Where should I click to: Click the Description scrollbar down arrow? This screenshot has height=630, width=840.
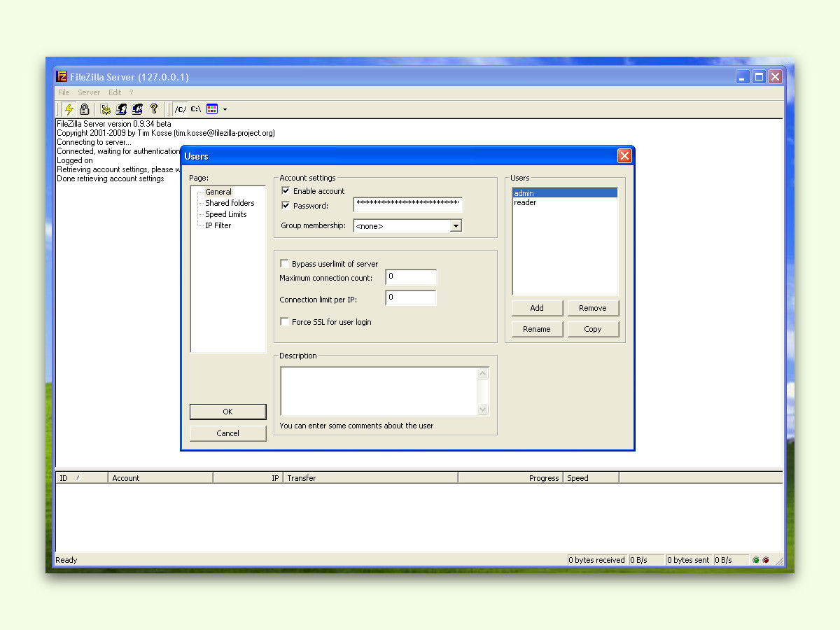point(482,409)
